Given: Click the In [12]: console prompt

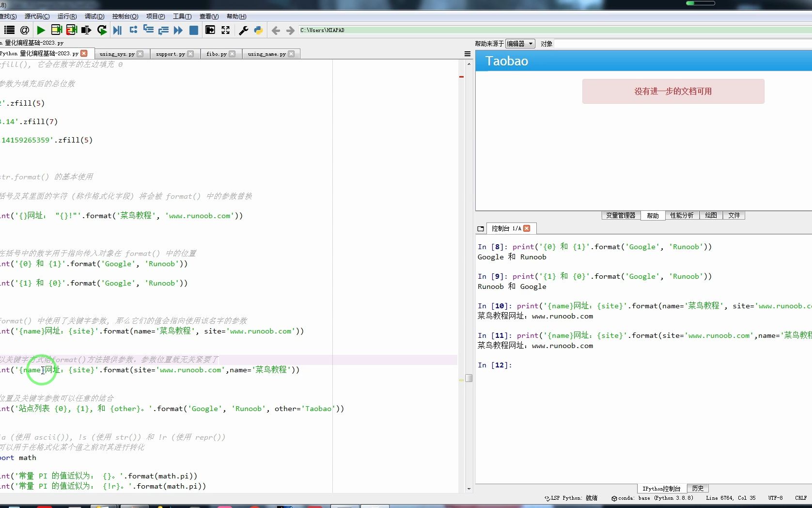Looking at the screenshot, I should (x=495, y=365).
